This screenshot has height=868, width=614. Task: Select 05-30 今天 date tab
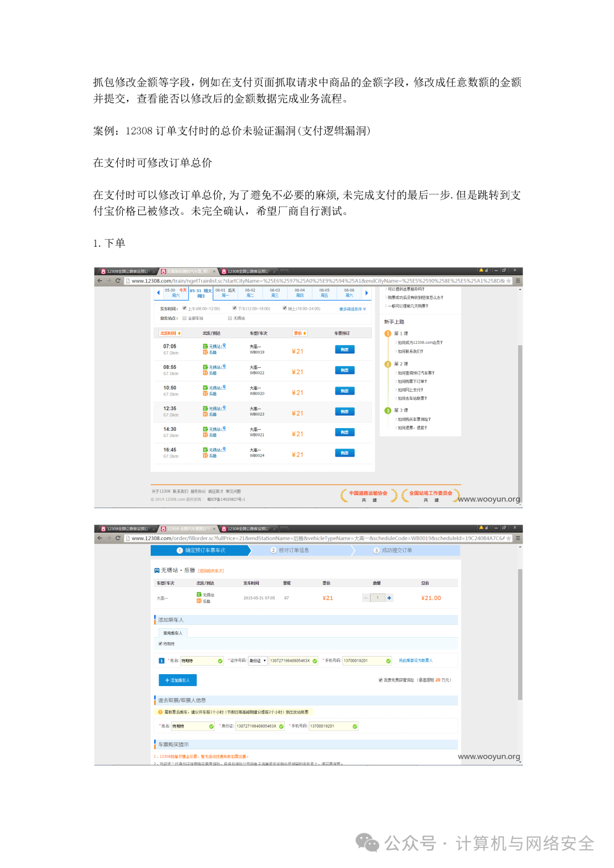[x=176, y=293]
